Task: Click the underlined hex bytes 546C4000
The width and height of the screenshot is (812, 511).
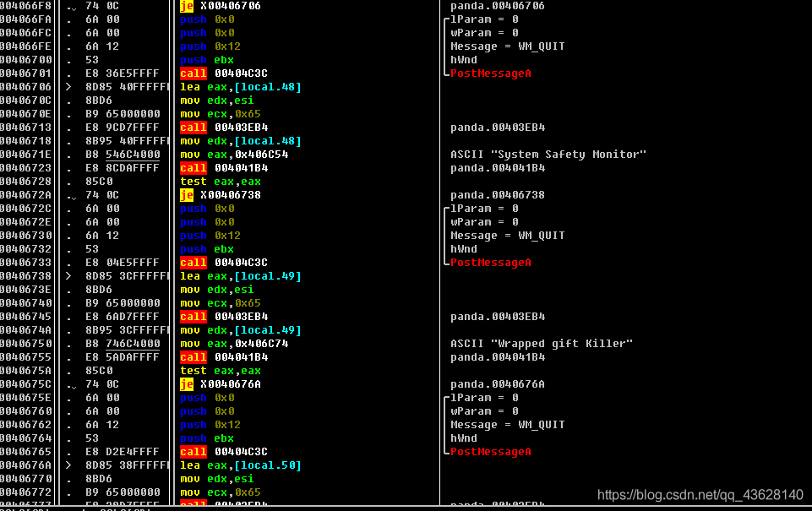Action: coord(133,155)
